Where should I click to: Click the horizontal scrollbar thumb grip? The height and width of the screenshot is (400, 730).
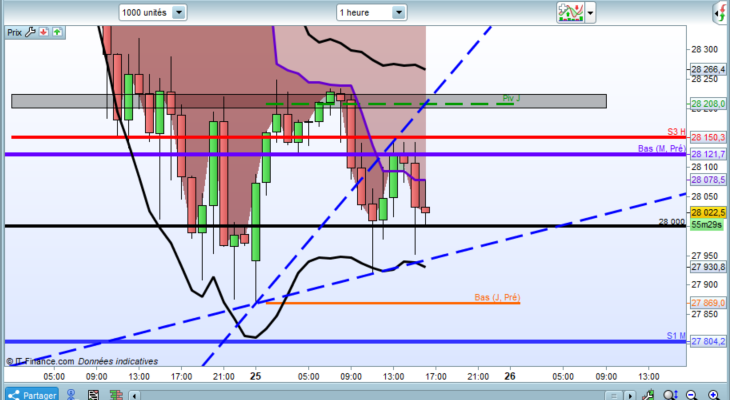click(614, 396)
